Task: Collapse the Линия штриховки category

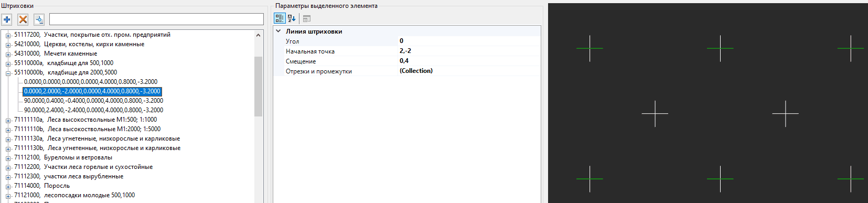Action: pyautogui.click(x=278, y=31)
